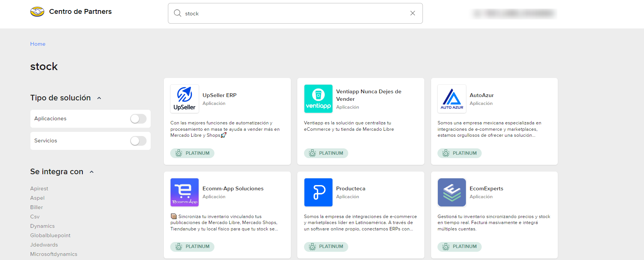This screenshot has width=644, height=260.
Task: Filter by Globalbluepoint integration
Action: pos(50,235)
